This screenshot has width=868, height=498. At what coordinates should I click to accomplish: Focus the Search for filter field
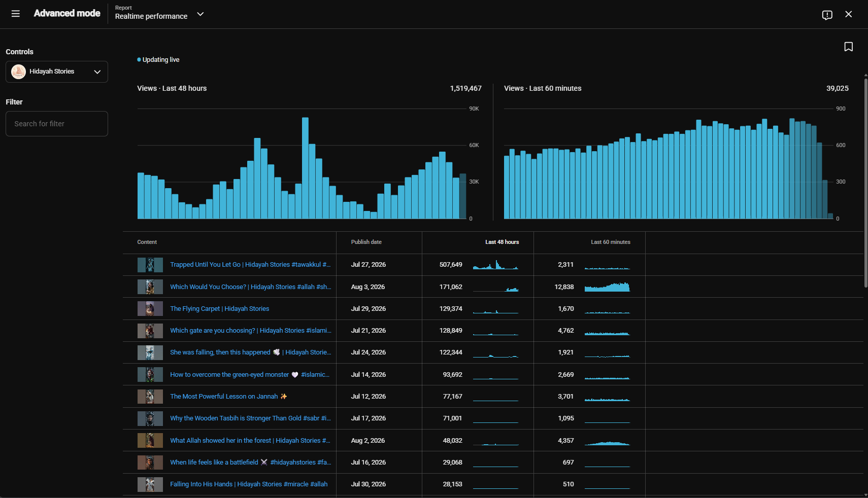[57, 124]
